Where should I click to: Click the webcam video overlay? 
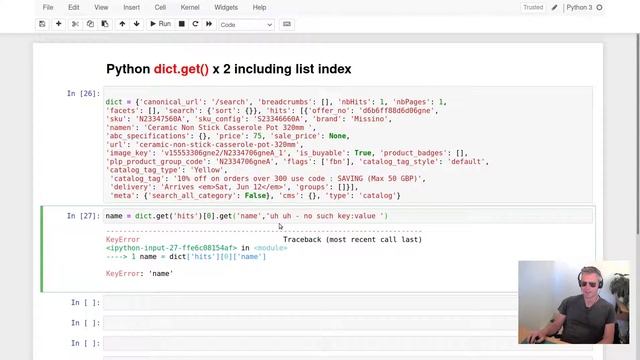click(x=574, y=302)
